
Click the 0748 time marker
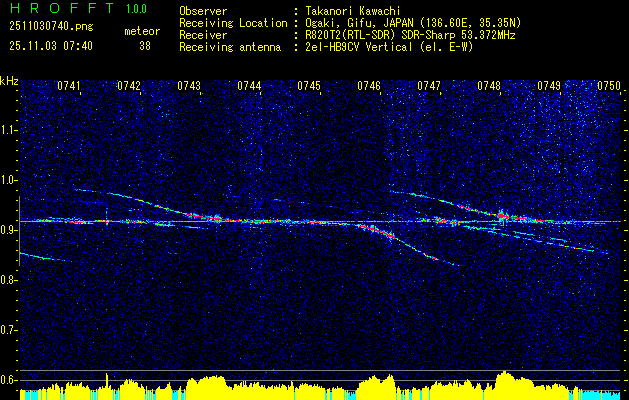[489, 86]
